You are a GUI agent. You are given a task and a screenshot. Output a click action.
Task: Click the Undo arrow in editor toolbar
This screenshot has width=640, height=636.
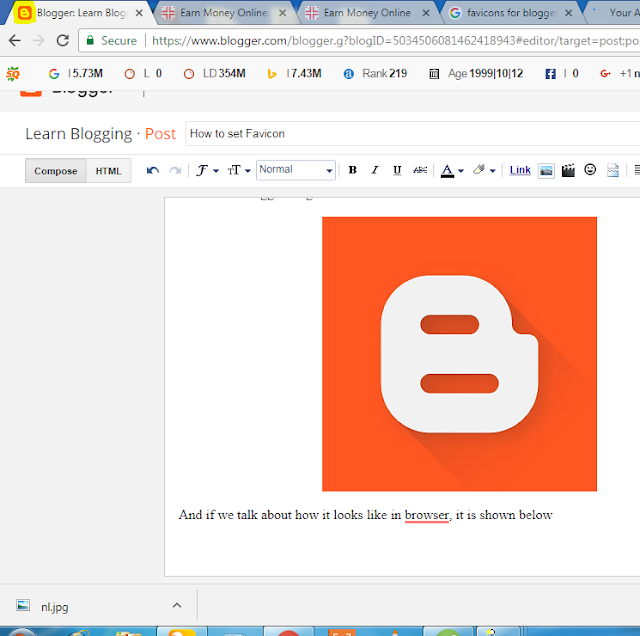point(153,171)
